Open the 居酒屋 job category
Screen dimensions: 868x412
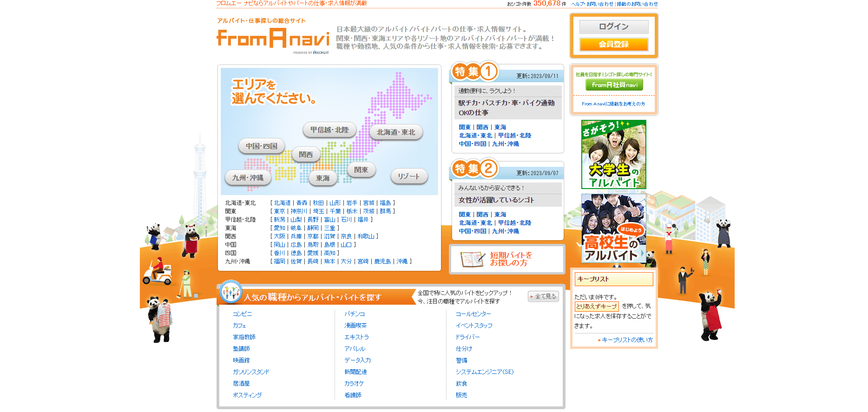click(x=241, y=384)
